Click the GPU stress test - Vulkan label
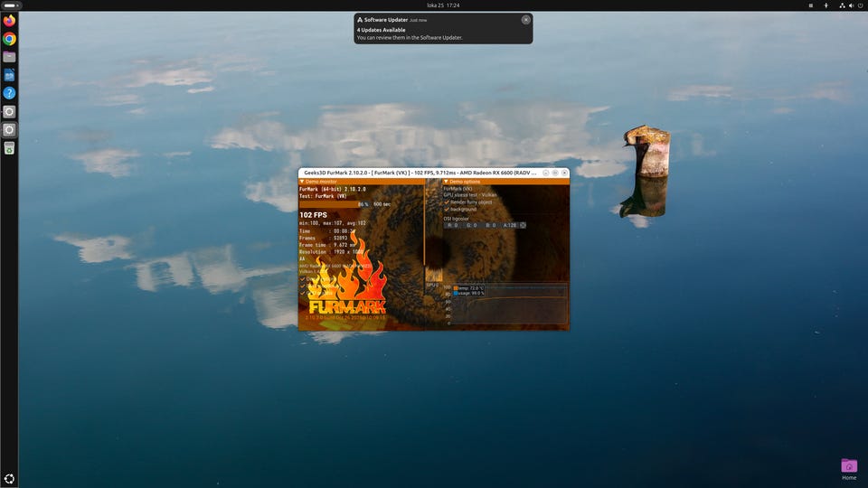This screenshot has height=488, width=868. pos(470,195)
